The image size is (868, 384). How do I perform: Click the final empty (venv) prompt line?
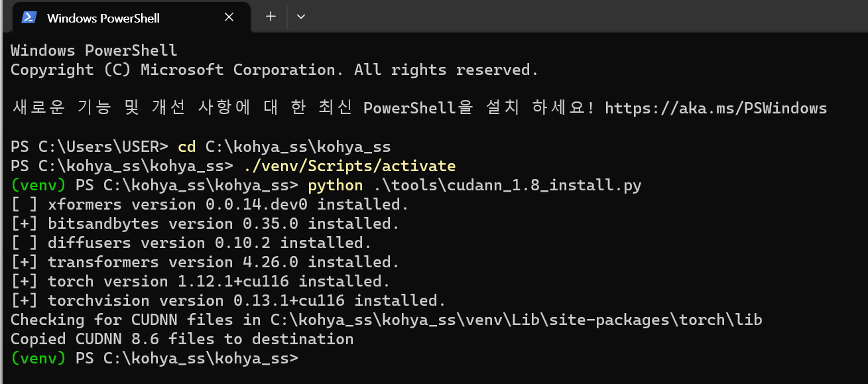[155, 358]
